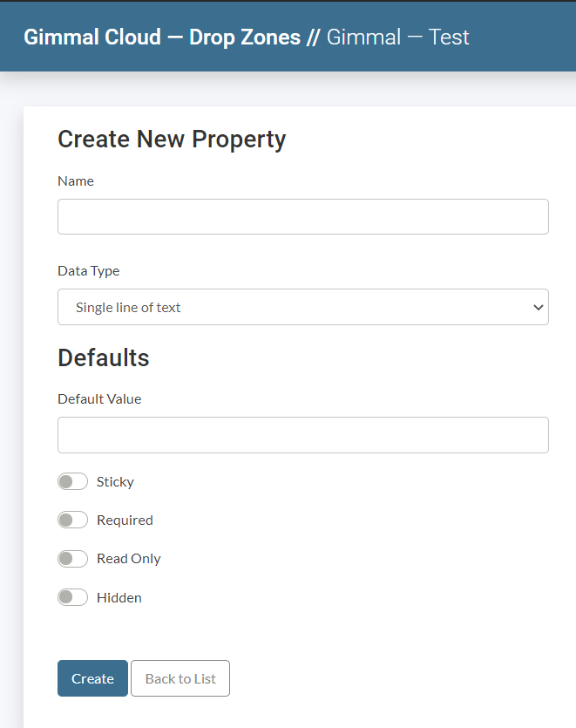
Task: Toggle the Read Only switch
Action: (x=73, y=559)
